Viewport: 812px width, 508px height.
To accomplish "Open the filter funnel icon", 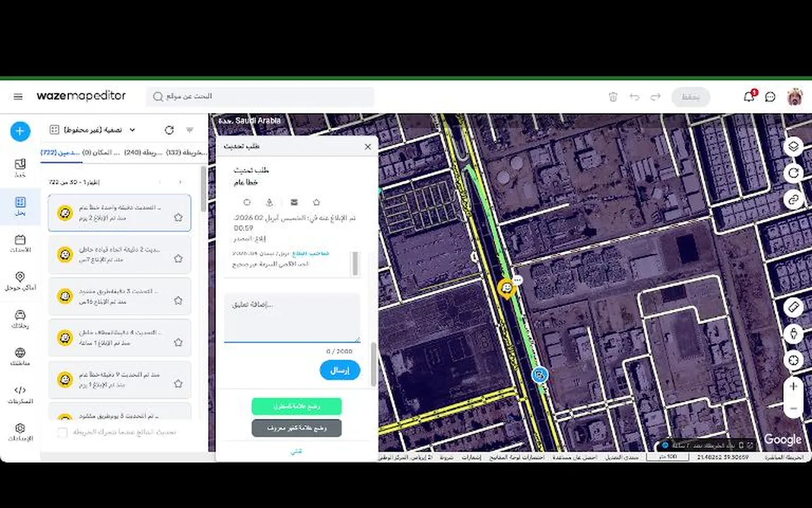I will coord(190,130).
